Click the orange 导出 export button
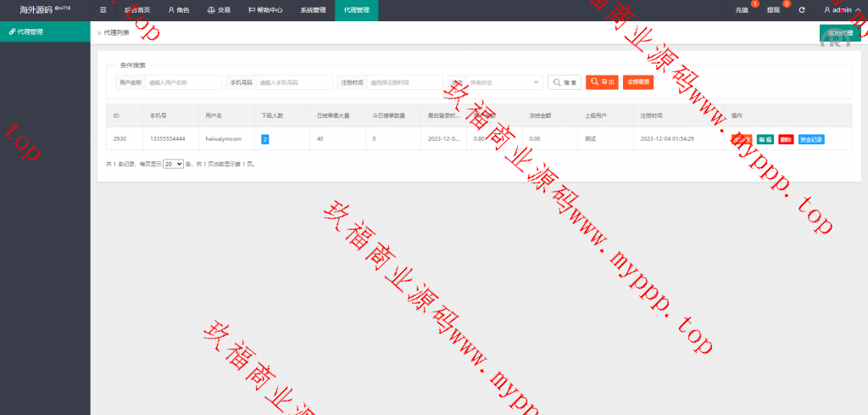This screenshot has width=868, height=415. pyautogui.click(x=602, y=82)
